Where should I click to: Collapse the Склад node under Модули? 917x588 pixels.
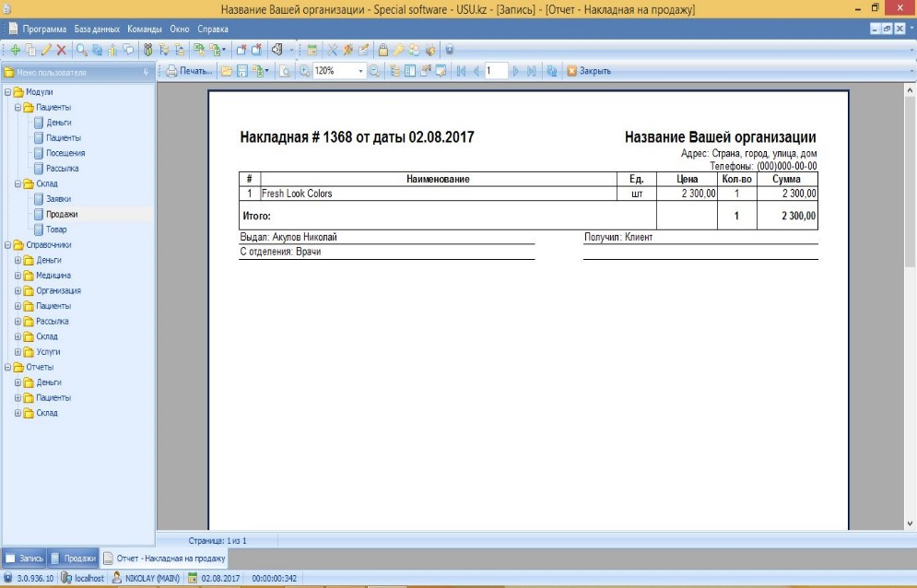point(18,183)
